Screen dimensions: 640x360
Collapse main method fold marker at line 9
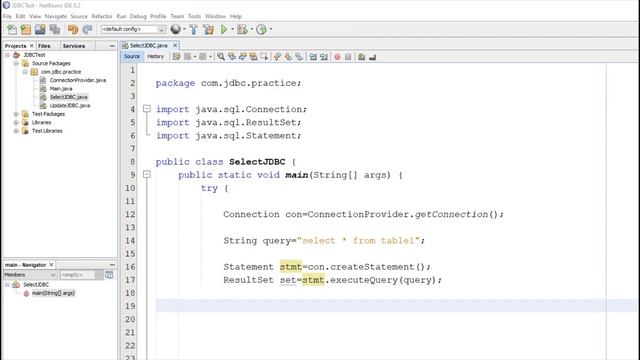click(147, 175)
